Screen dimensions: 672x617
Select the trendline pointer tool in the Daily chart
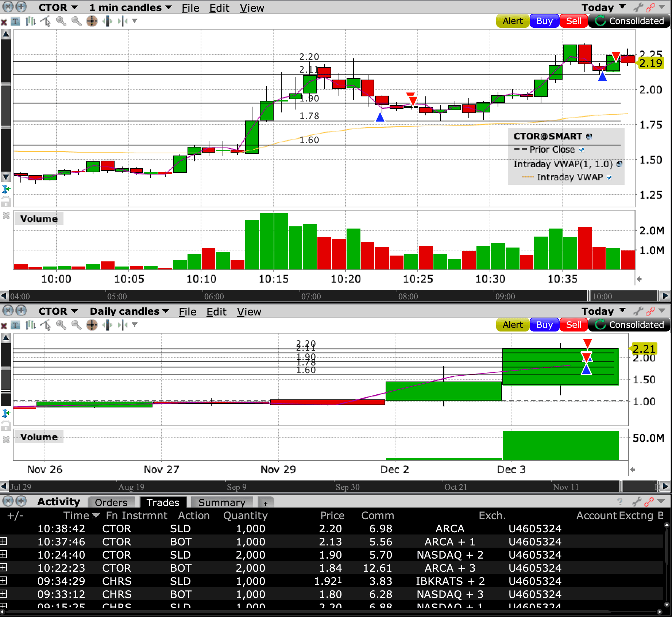pyautogui.click(x=46, y=325)
